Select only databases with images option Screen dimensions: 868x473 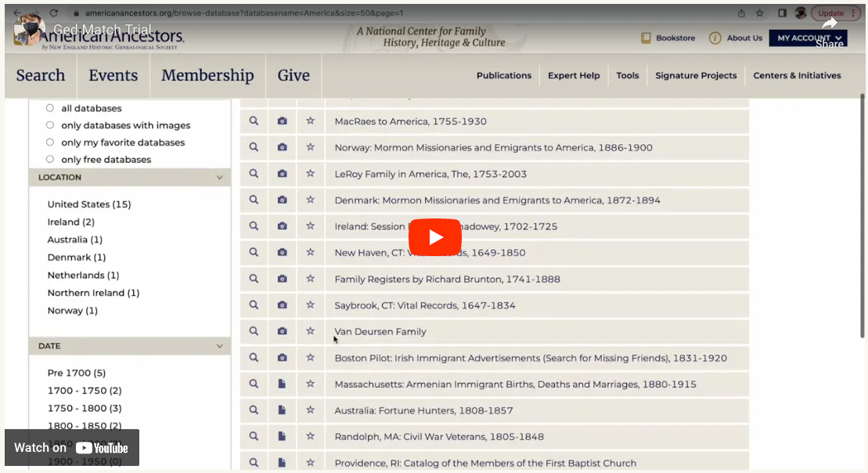[x=50, y=125]
